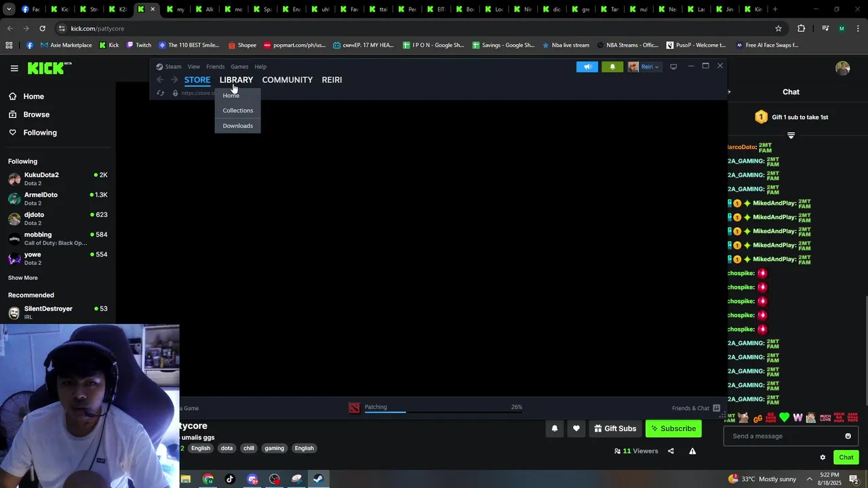868x488 pixels.
Task: Open the Steam Games menu
Action: pos(239,66)
